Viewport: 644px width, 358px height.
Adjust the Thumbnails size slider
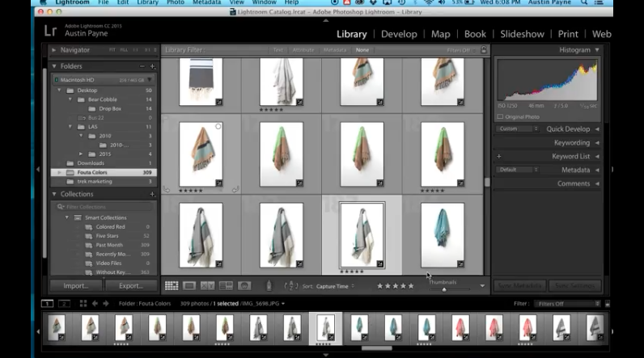click(x=444, y=289)
